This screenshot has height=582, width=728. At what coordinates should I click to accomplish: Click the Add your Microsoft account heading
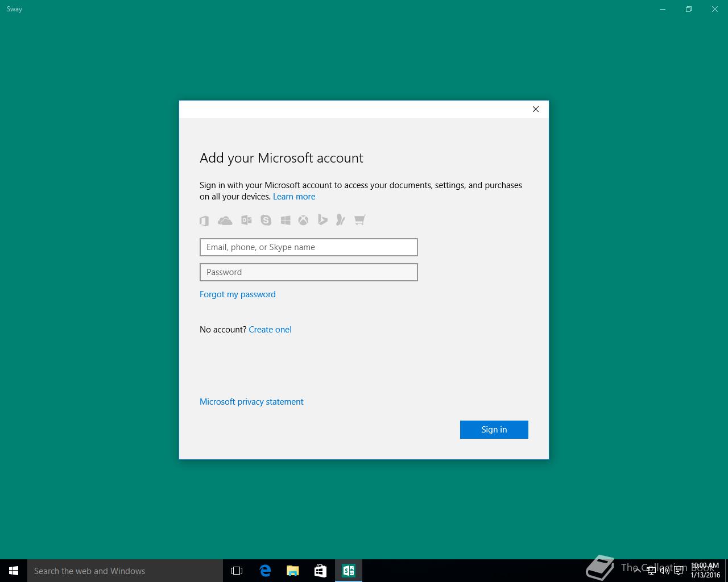282,158
